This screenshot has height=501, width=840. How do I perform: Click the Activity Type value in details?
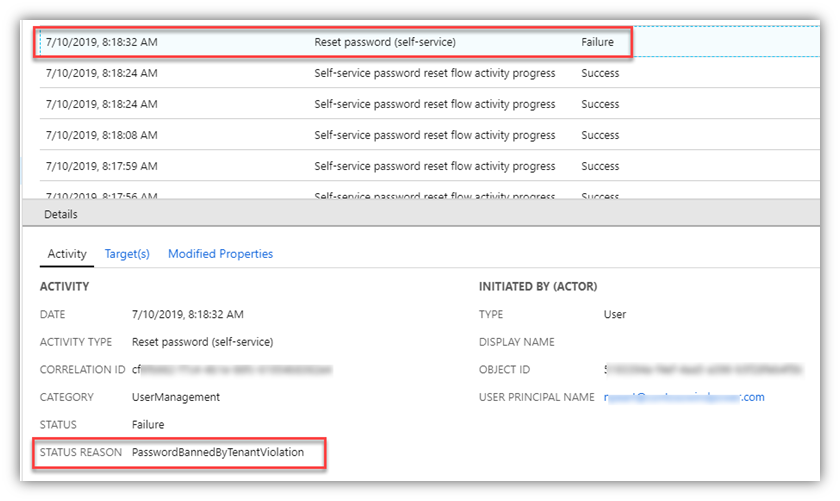click(x=202, y=342)
